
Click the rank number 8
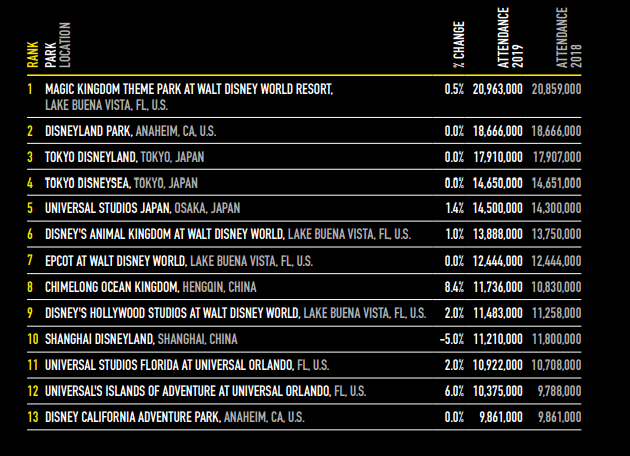pos(30,287)
